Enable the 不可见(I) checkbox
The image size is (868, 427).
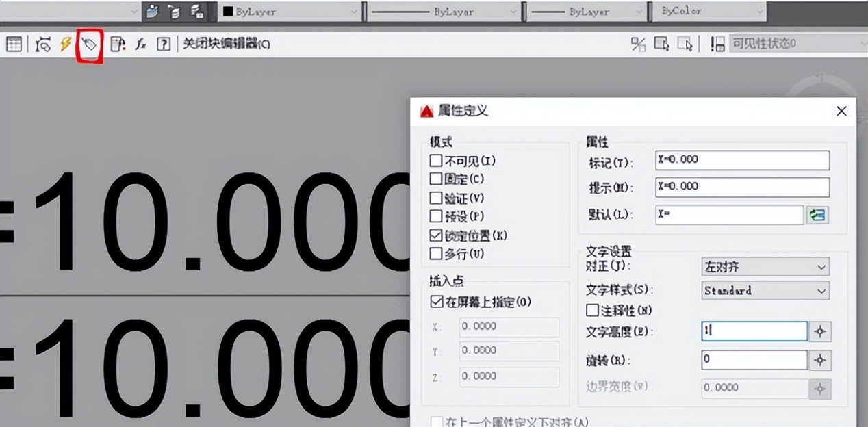click(435, 161)
